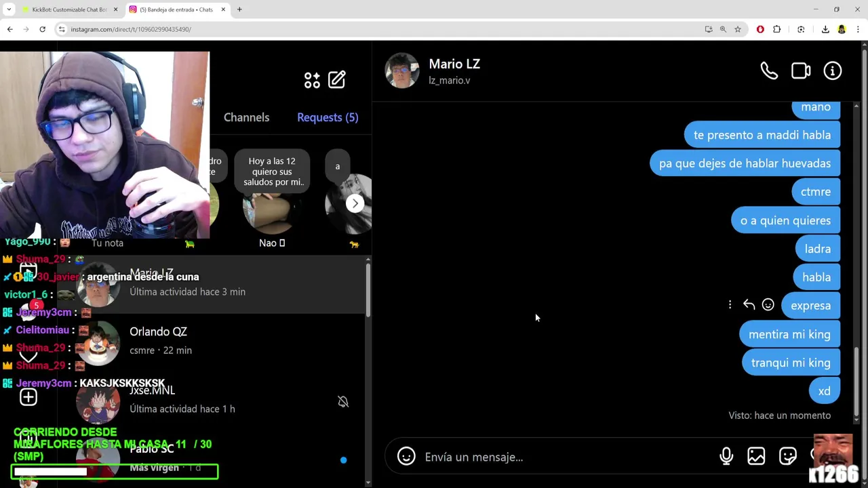This screenshot has height=488, width=868.
Task: Close the Bandeja de entrada tab
Action: pyautogui.click(x=223, y=9)
